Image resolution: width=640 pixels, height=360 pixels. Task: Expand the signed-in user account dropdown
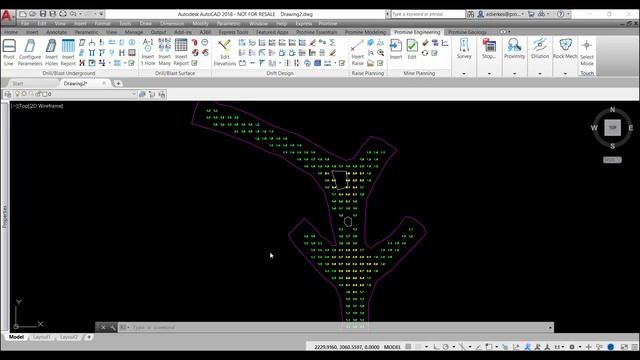522,14
